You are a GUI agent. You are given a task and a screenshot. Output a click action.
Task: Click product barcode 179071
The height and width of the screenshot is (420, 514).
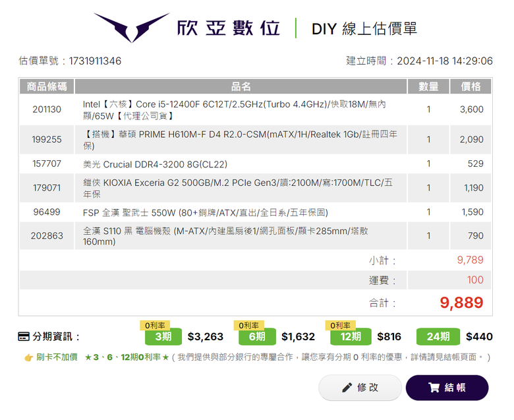point(47,188)
